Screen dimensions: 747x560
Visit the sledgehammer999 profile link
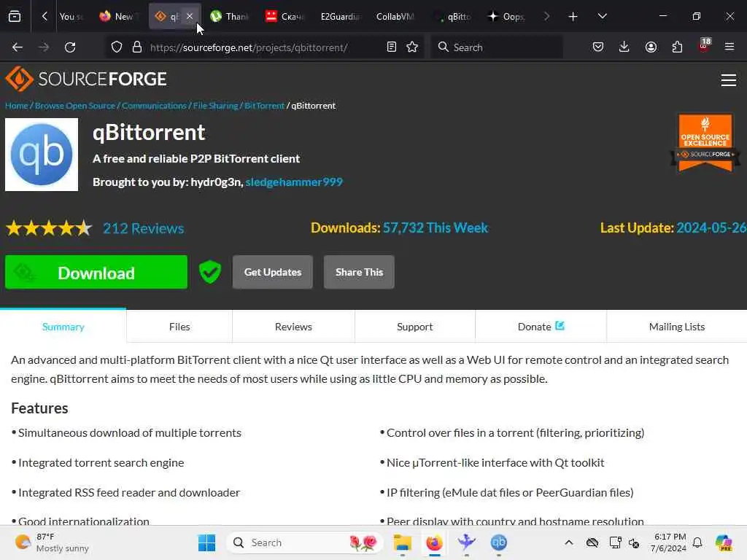294,182
